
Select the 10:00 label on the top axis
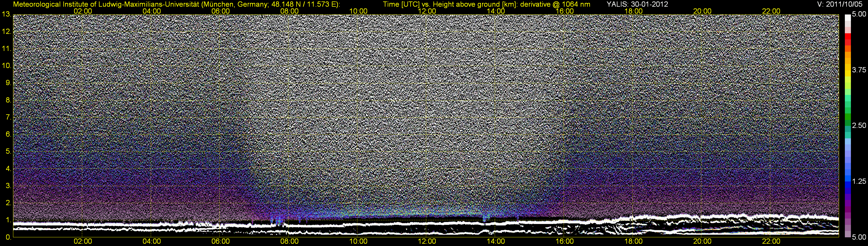pos(358,11)
